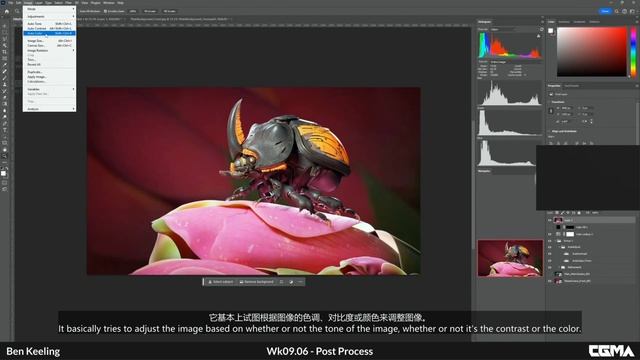Select the Lasso tool

[4, 38]
